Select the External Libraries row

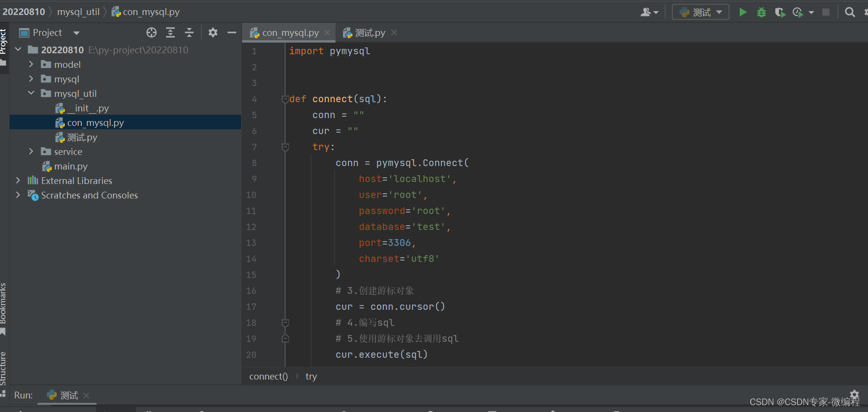[125, 181]
